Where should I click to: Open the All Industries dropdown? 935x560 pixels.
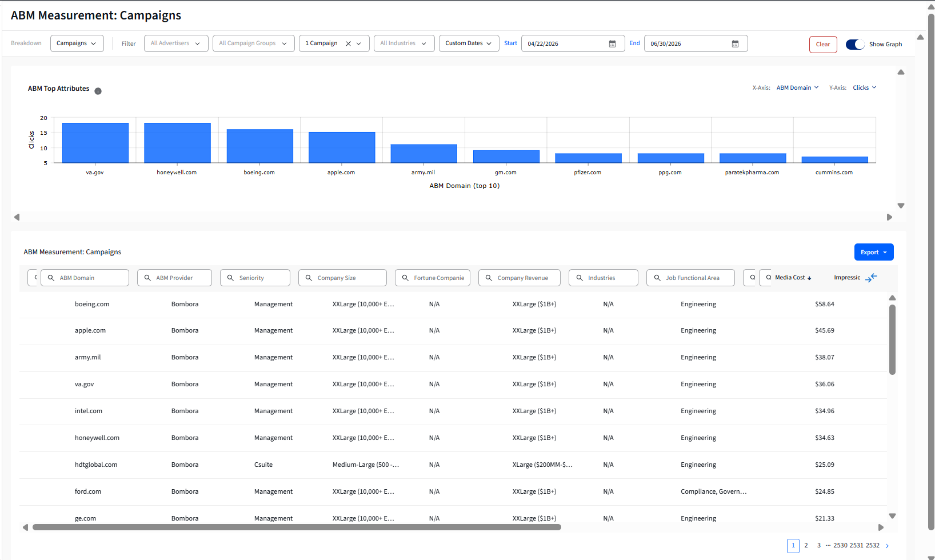pyautogui.click(x=404, y=43)
